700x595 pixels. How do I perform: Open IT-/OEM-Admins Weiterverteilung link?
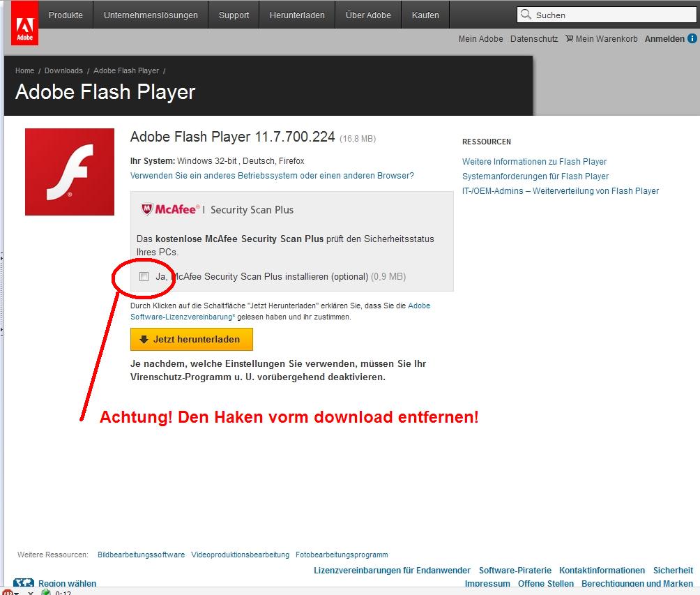pyautogui.click(x=561, y=190)
